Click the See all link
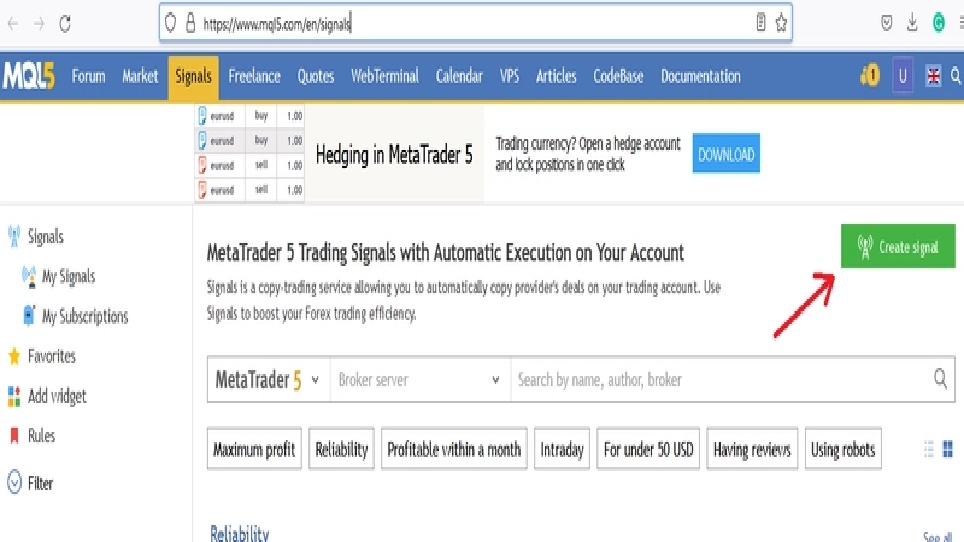This screenshot has width=964, height=542. pos(938,536)
